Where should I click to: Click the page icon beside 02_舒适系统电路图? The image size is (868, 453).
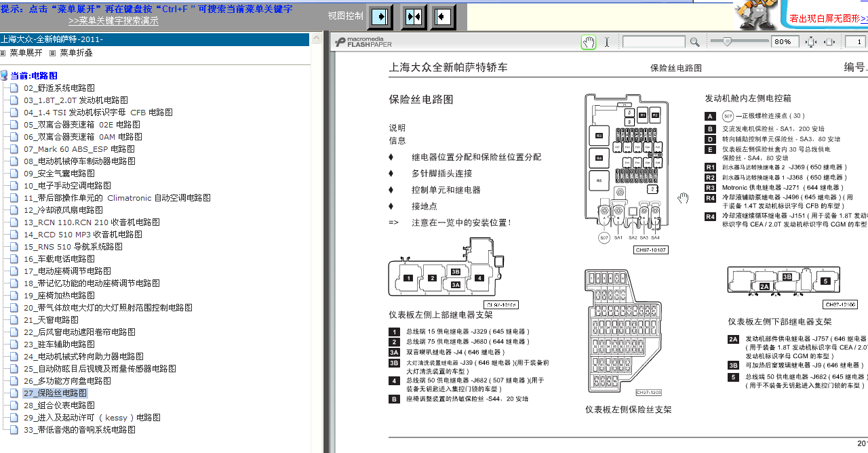click(x=14, y=88)
